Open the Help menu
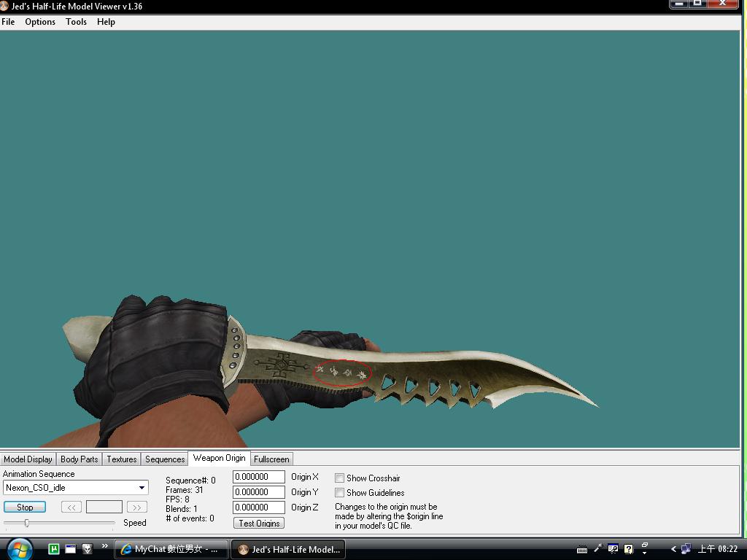This screenshot has width=747, height=560. pyautogui.click(x=106, y=22)
